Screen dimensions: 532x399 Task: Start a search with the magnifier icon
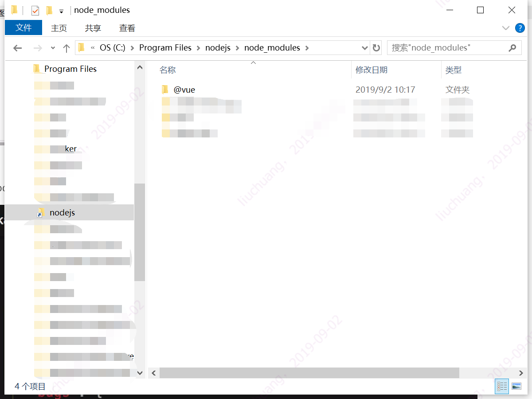(512, 47)
